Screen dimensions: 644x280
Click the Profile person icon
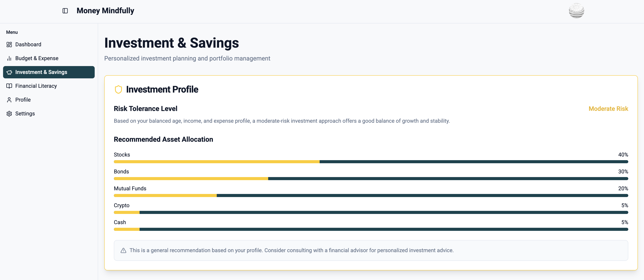click(9, 100)
